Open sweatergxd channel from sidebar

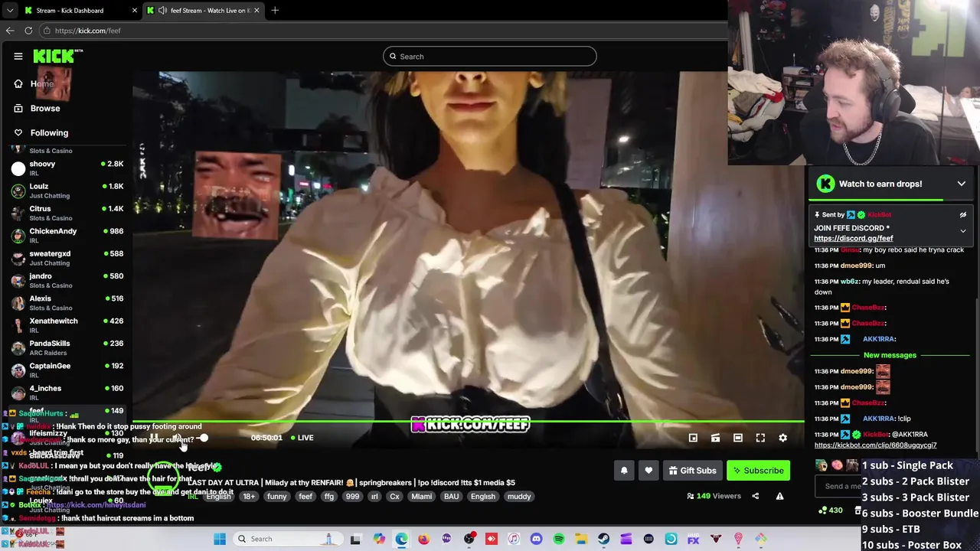[x=67, y=258]
